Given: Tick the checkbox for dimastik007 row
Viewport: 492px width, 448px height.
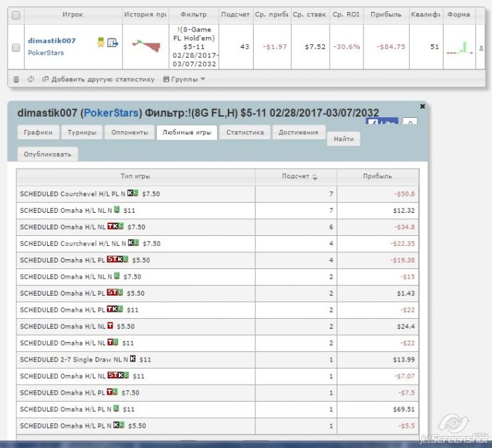Looking at the screenshot, I should 16,47.
